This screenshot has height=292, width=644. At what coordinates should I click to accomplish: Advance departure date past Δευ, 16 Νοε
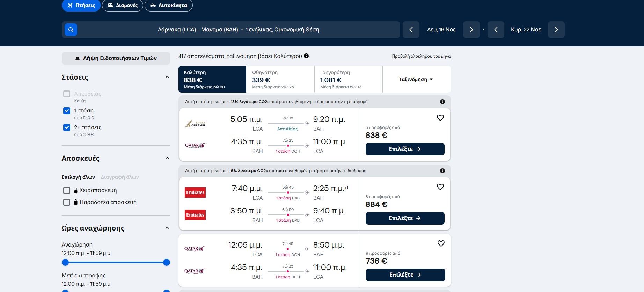(x=471, y=30)
